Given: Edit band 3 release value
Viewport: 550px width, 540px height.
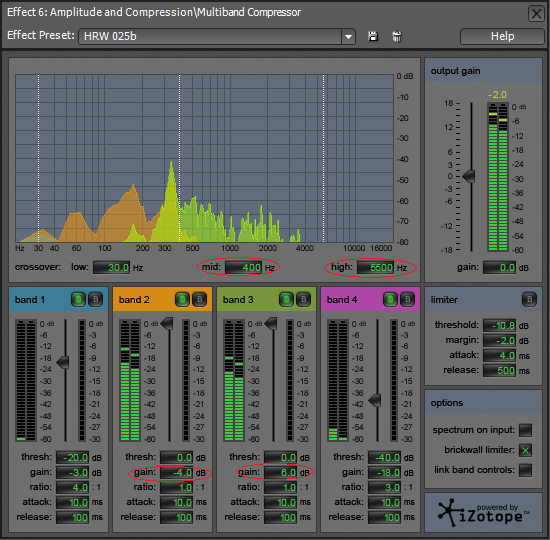Looking at the screenshot, I should click(x=280, y=517).
